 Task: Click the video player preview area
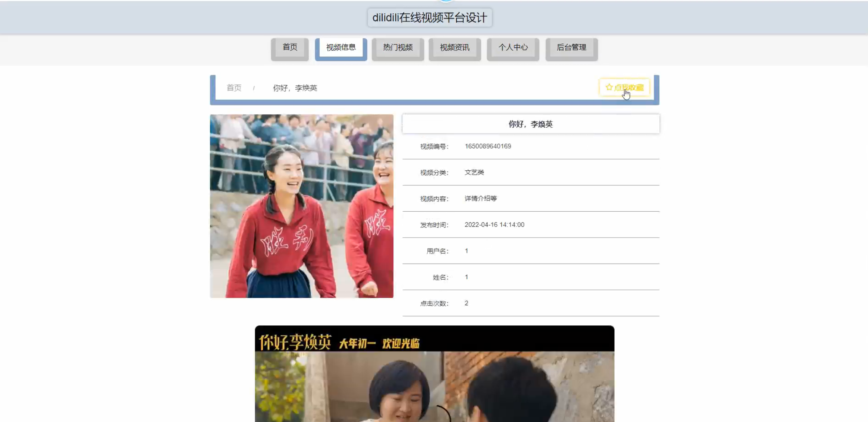435,386
